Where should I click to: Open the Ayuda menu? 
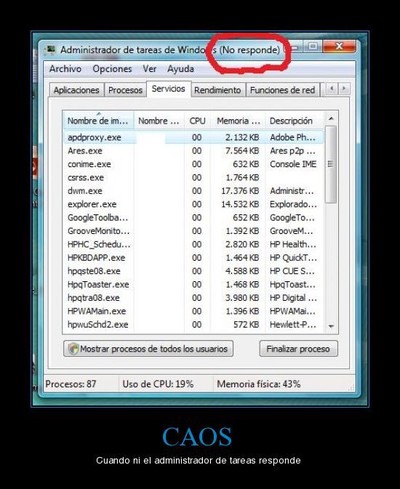coord(180,69)
